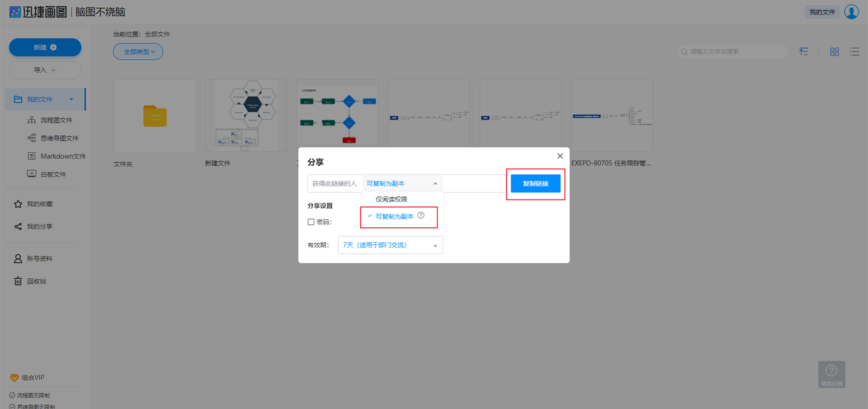Expand the 有效期 validity dropdown

pos(390,245)
